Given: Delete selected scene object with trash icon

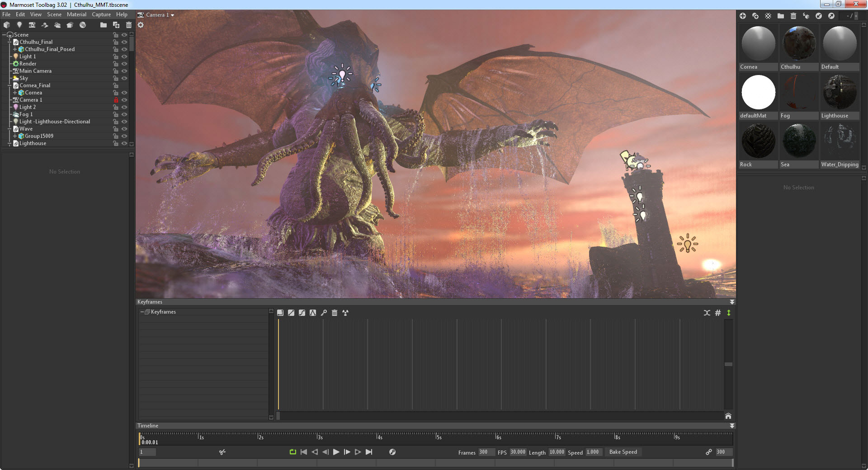Looking at the screenshot, I should click(x=129, y=25).
